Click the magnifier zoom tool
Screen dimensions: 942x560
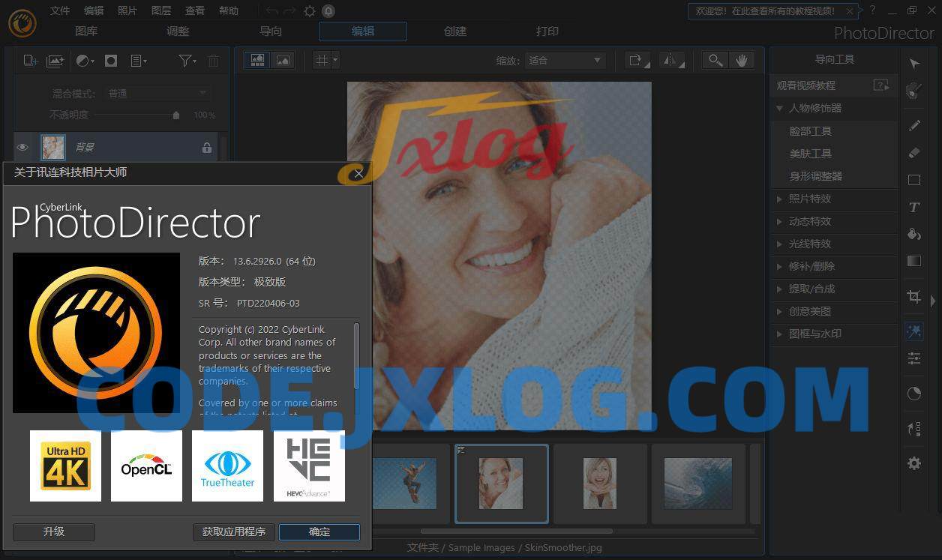(714, 60)
